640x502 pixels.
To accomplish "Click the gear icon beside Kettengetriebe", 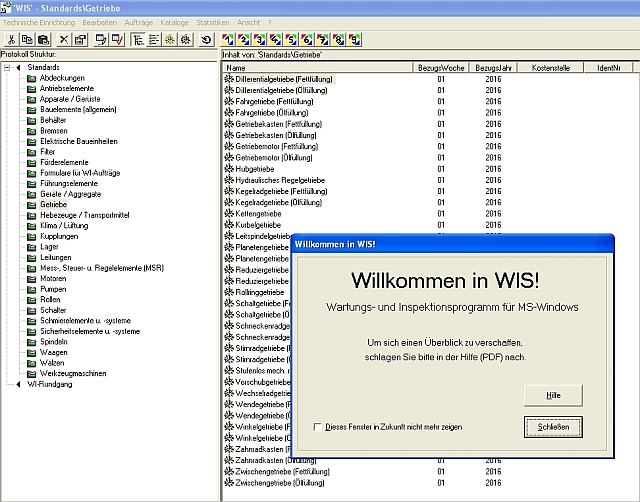I will [229, 213].
